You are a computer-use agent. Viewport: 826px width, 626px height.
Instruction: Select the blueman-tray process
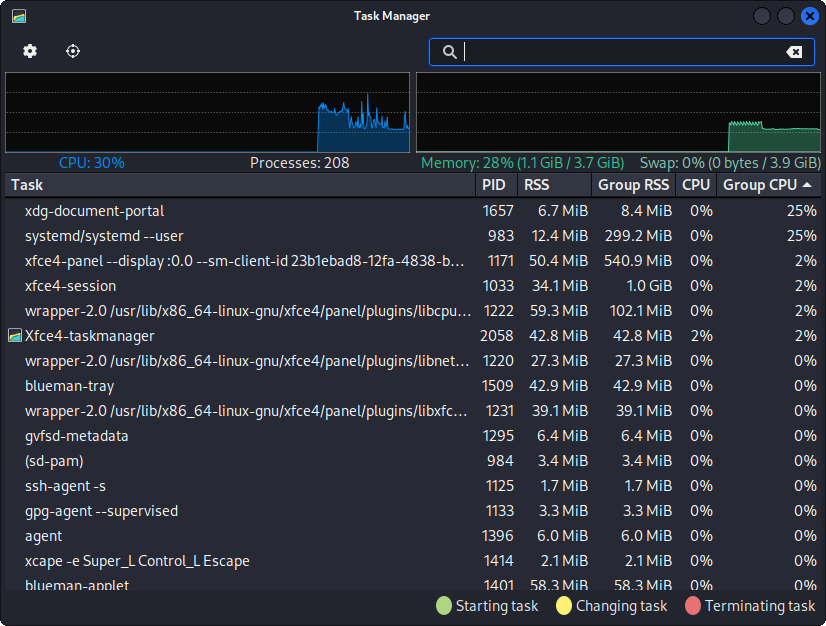413,386
